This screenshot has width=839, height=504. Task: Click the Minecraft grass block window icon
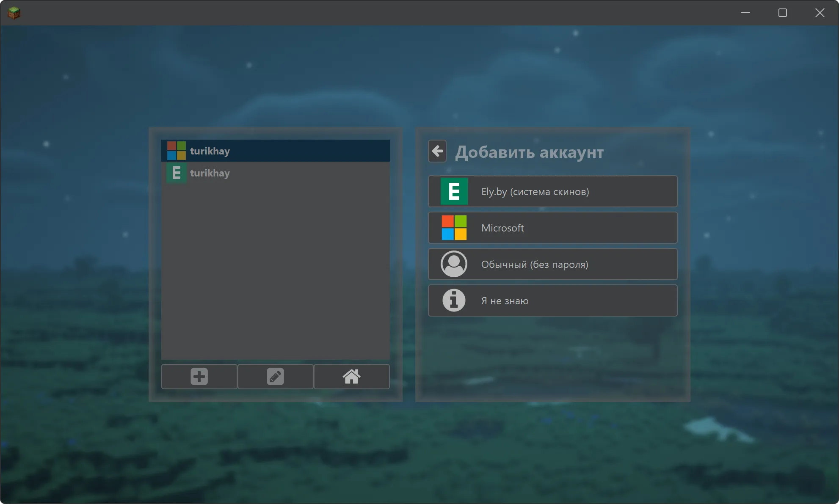pyautogui.click(x=14, y=13)
